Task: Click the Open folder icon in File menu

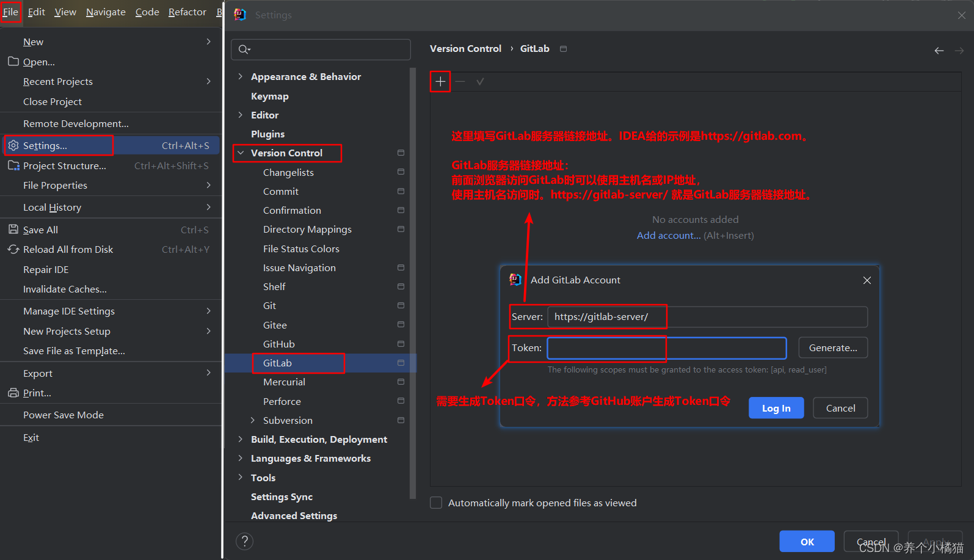Action: (x=13, y=62)
